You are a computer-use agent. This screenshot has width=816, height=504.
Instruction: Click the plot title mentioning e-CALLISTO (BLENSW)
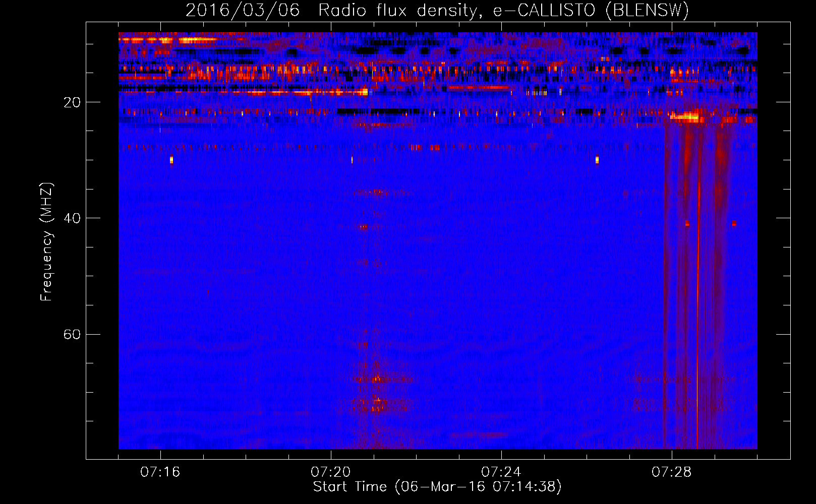(437, 10)
